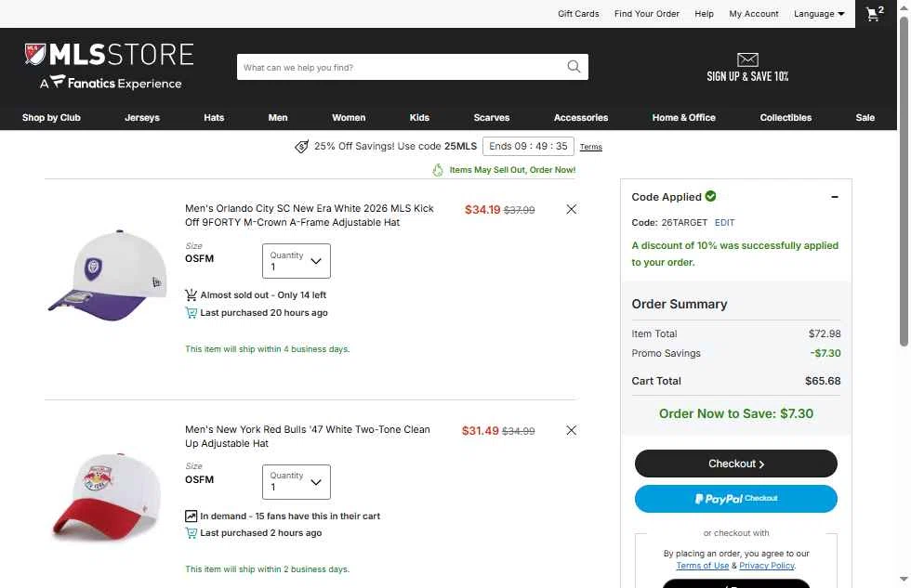The image size is (911, 588).
Task: Edit the applied promo code
Action: tap(724, 222)
